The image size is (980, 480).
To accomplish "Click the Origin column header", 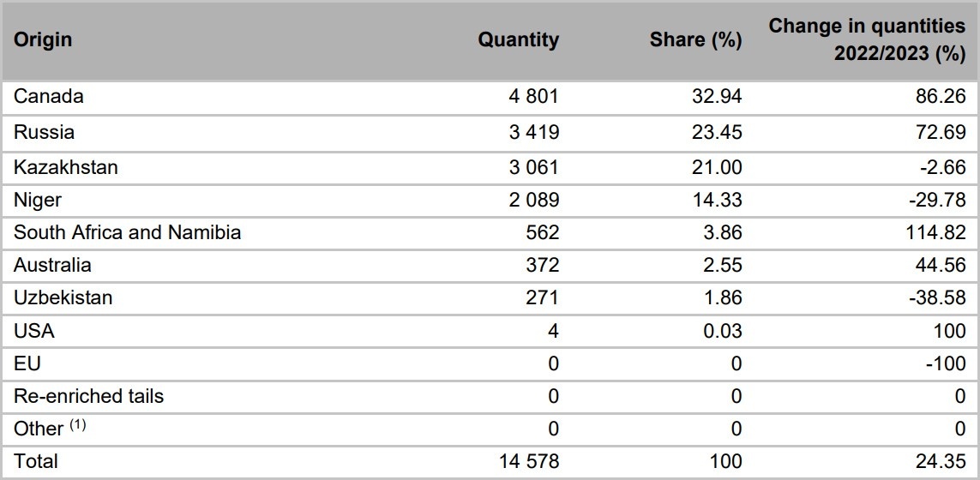I will pos(43,39).
